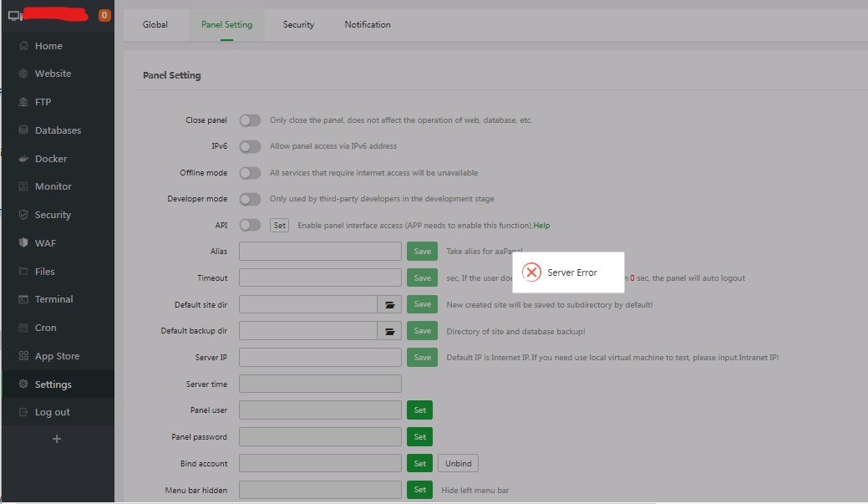Click the Alias input field

tap(320, 252)
